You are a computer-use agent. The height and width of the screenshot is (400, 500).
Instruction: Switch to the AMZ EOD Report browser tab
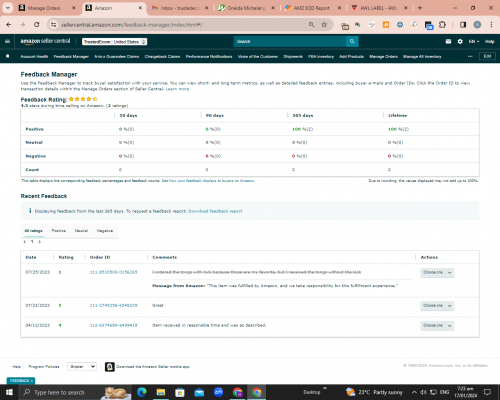[312, 8]
